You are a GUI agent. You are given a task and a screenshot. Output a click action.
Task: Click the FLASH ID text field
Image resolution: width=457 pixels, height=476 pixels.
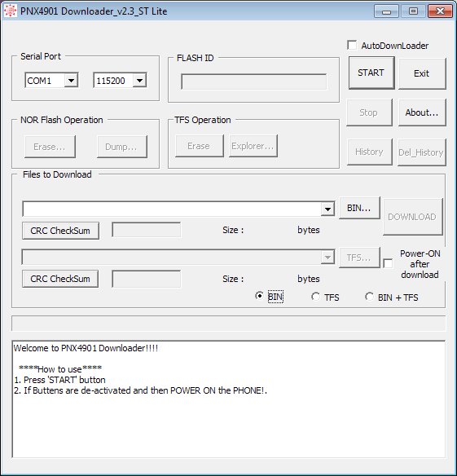(x=254, y=82)
